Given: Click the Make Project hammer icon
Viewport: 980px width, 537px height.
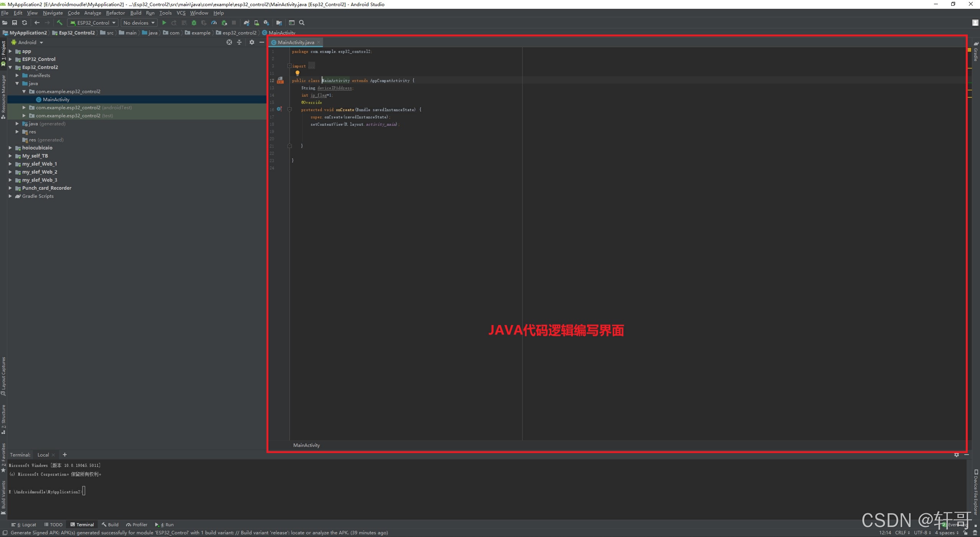Looking at the screenshot, I should [59, 23].
